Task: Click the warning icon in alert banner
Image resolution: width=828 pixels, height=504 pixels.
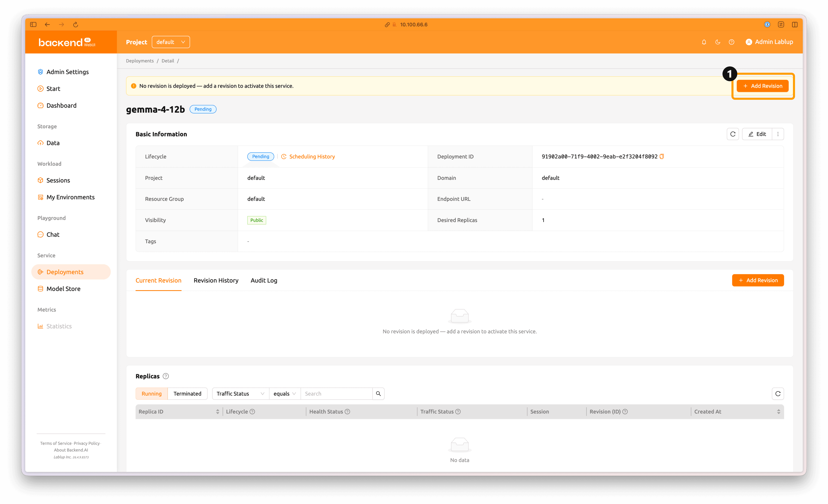Action: [133, 86]
